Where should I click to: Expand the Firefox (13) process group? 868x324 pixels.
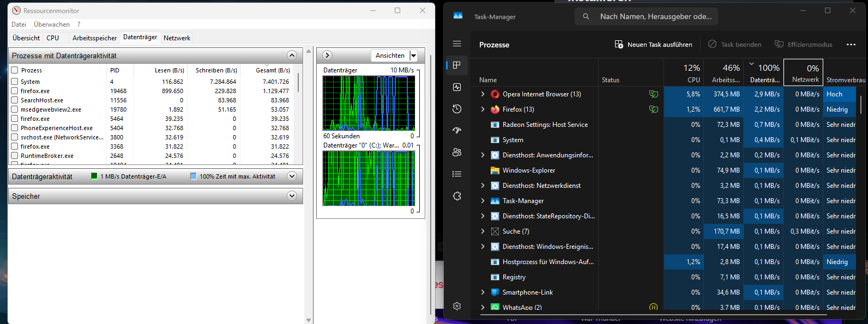tap(483, 109)
